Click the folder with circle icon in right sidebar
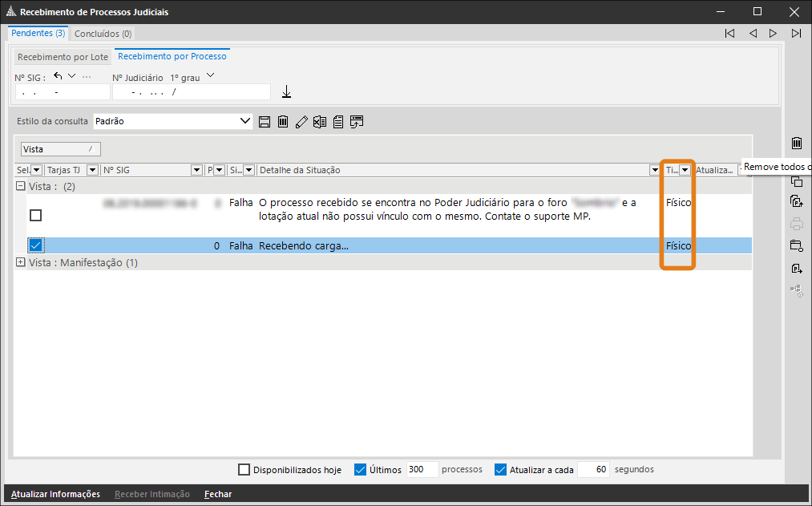 797,245
